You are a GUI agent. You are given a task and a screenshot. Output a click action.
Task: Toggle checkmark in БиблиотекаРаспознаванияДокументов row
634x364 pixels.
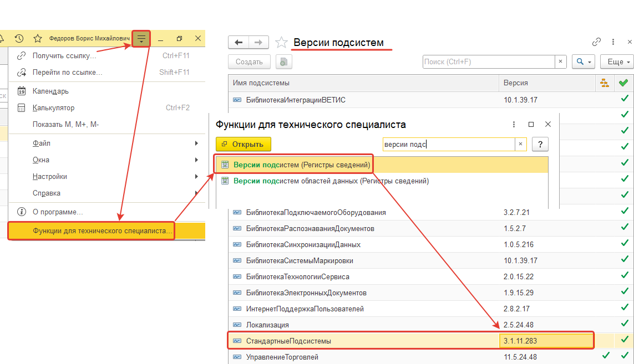[x=625, y=227]
